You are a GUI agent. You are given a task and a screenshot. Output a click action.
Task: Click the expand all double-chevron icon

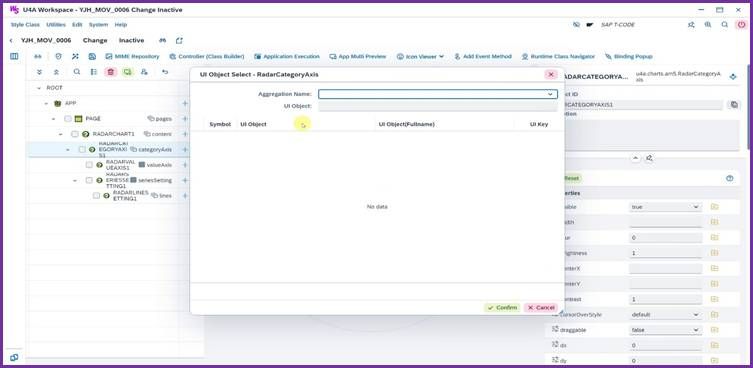pyautogui.click(x=39, y=72)
